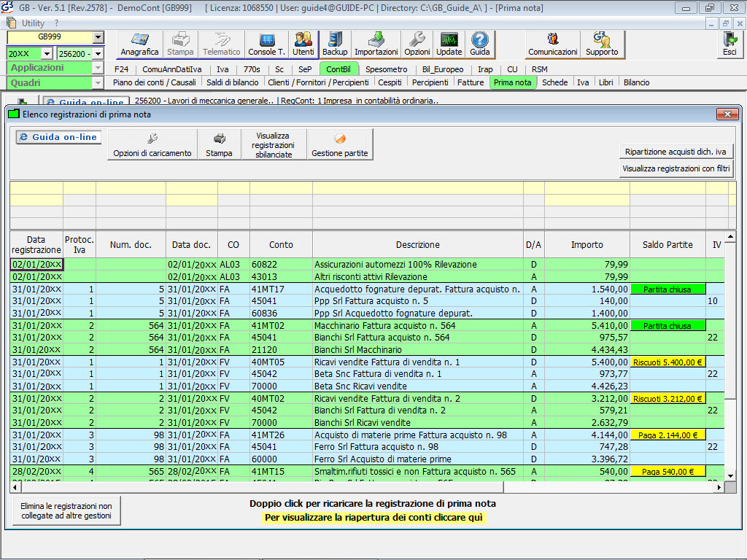The image size is (747, 560).
Task: Start a Backup
Action: pyautogui.click(x=335, y=44)
